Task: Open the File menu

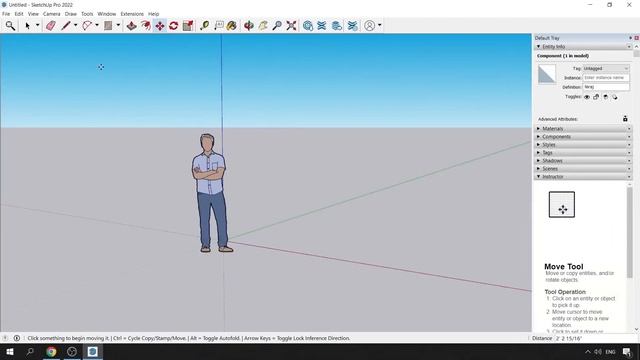Action: coord(6,14)
